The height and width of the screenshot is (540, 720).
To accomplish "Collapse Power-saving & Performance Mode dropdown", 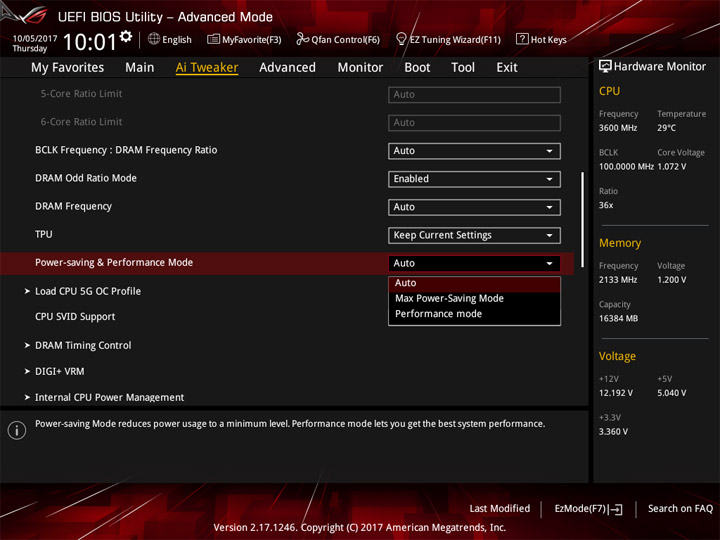I will coord(474,264).
